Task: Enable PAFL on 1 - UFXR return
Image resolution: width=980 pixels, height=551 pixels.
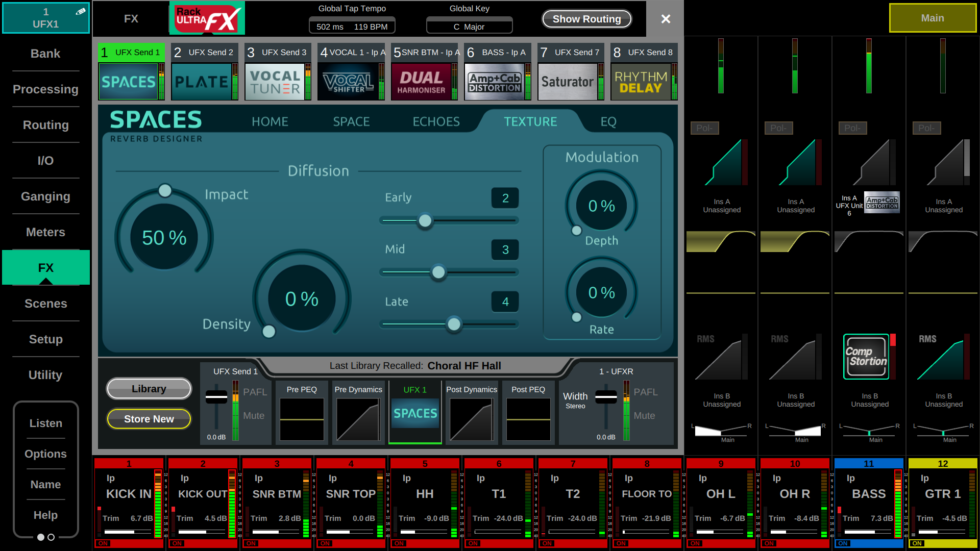Action: (x=645, y=392)
